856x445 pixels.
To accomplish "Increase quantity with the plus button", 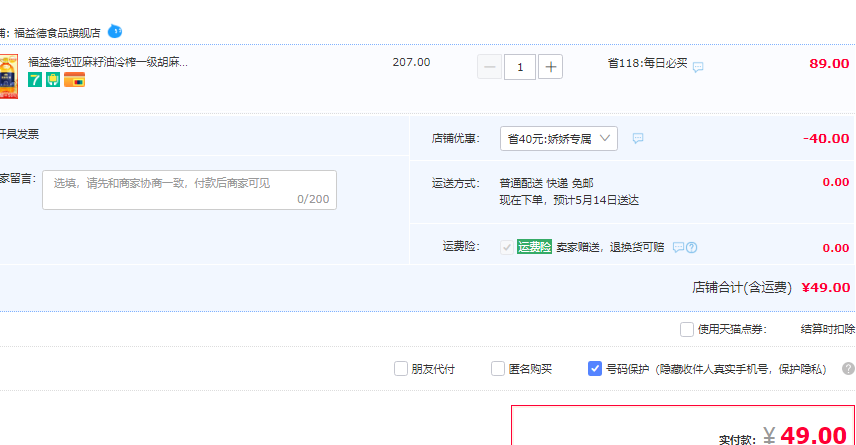I will [550, 67].
